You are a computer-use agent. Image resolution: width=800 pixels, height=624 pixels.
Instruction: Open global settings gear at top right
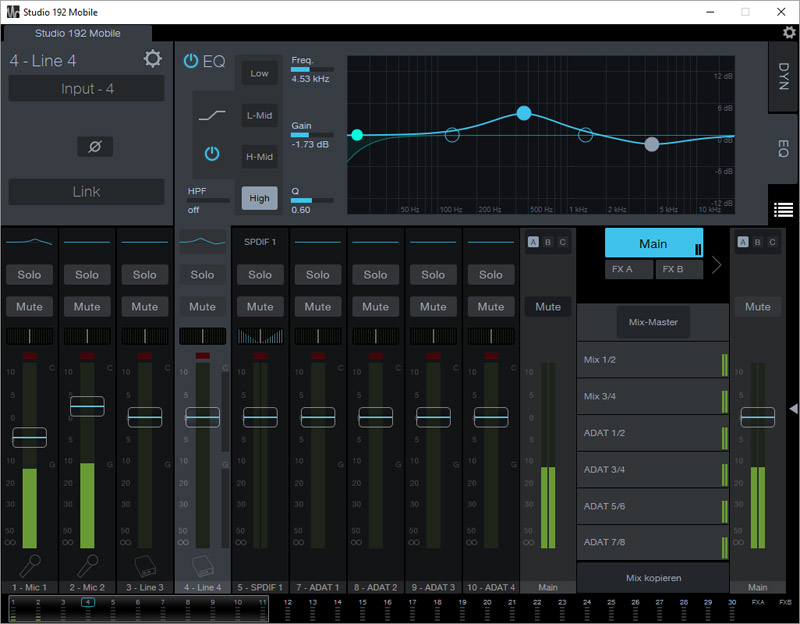789,33
